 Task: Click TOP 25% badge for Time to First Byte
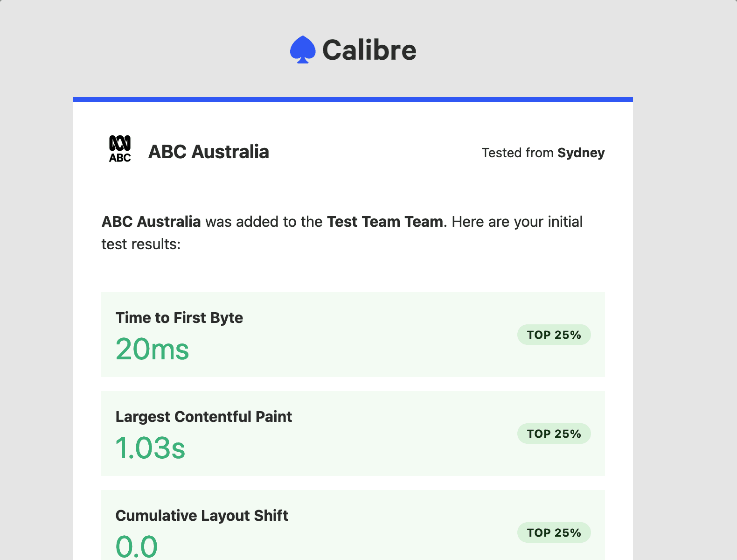554,335
